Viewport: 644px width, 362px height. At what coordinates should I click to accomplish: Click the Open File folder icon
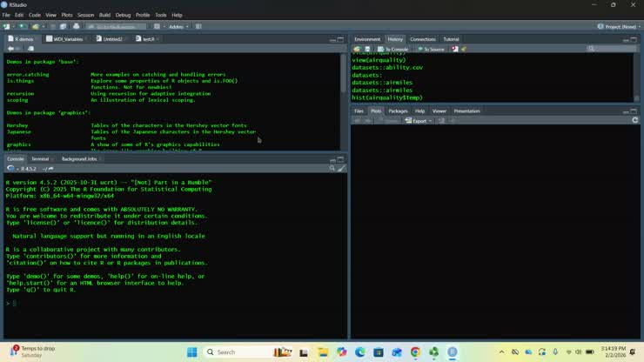(36, 27)
